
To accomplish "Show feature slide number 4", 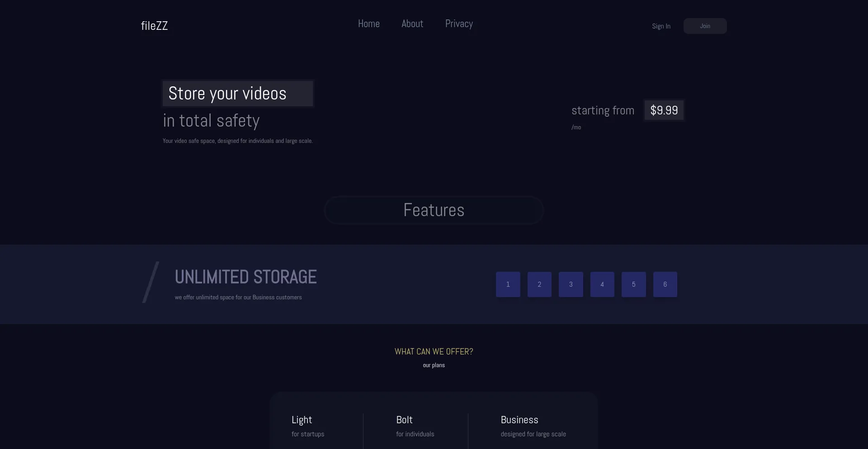I will tap(602, 284).
